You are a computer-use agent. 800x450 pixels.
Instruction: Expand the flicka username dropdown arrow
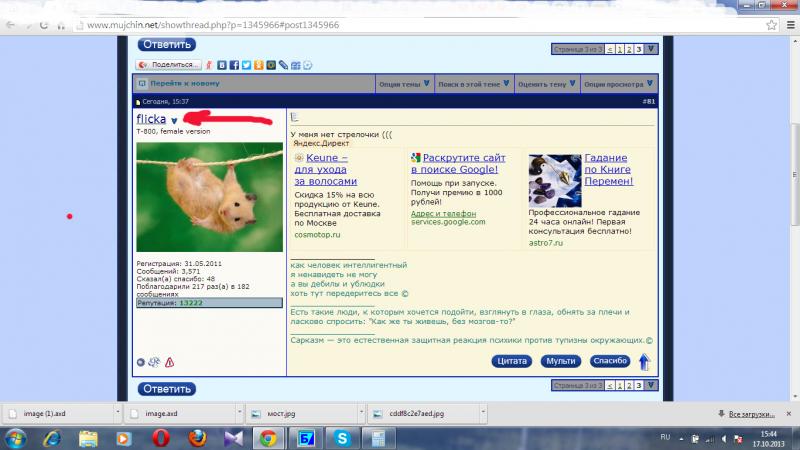pos(174,121)
